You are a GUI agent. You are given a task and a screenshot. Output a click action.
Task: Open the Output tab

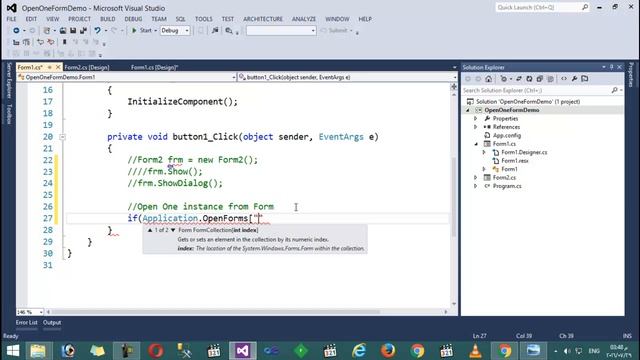(x=52, y=322)
